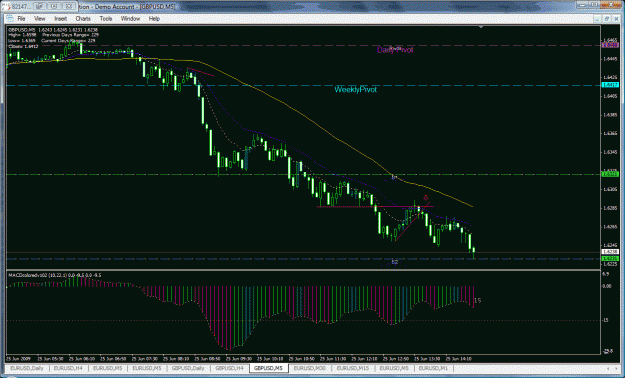The height and width of the screenshot is (378, 625).
Task: Open the Charts menu
Action: click(83, 19)
